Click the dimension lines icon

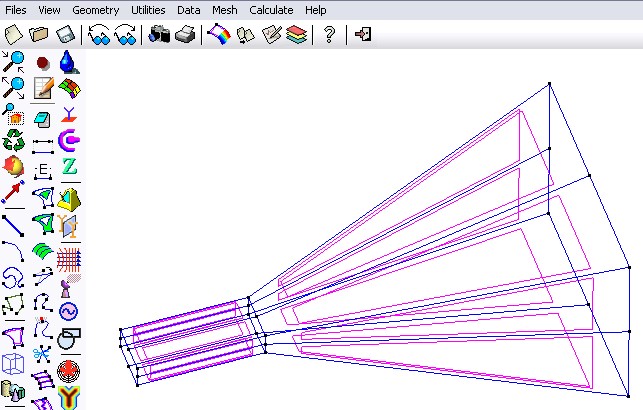[x=43, y=146]
